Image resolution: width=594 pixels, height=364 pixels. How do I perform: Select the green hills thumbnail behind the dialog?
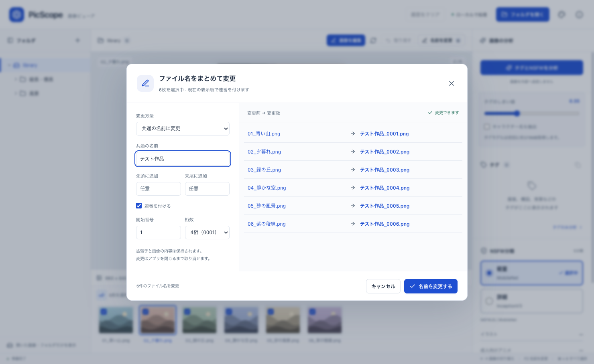point(199,320)
